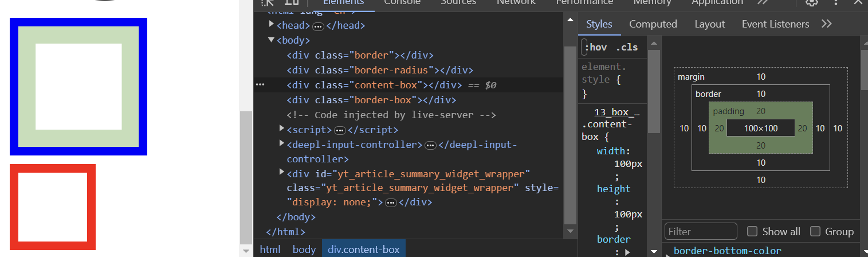868x257 pixels.
Task: Click the red-bordered box on the page
Action: [53, 207]
